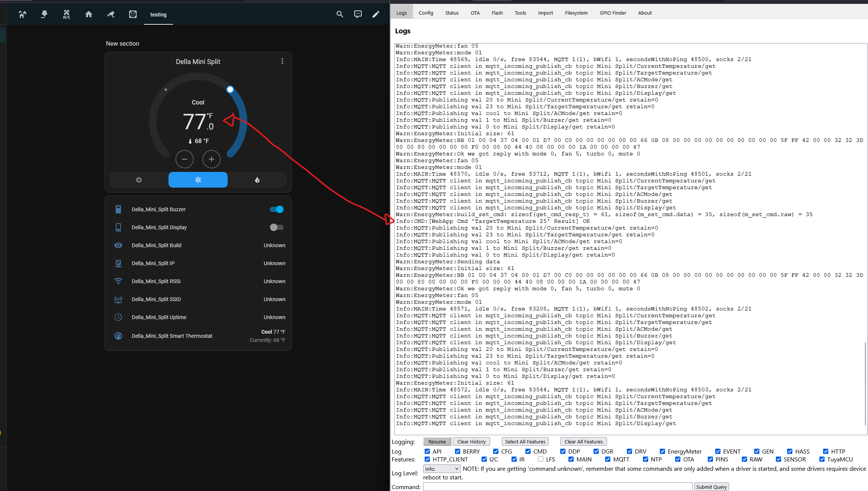Select heat mode flame button
868x491 pixels.
click(257, 180)
